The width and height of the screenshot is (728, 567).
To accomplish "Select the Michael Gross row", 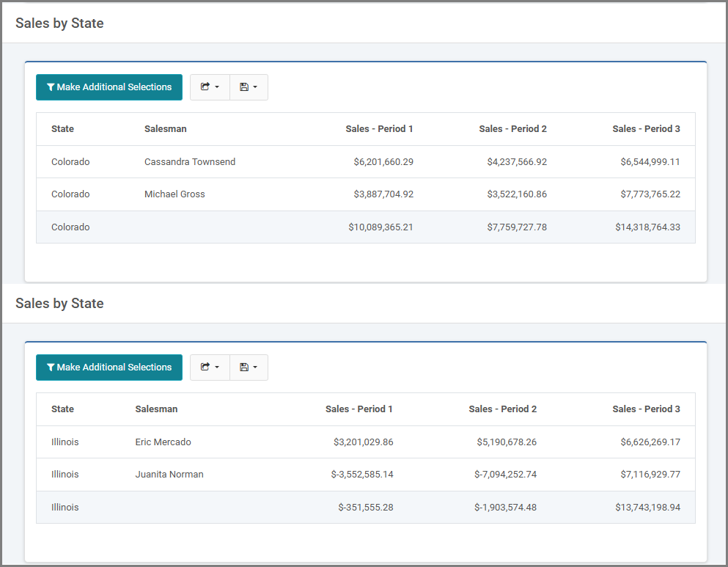I will pos(366,194).
